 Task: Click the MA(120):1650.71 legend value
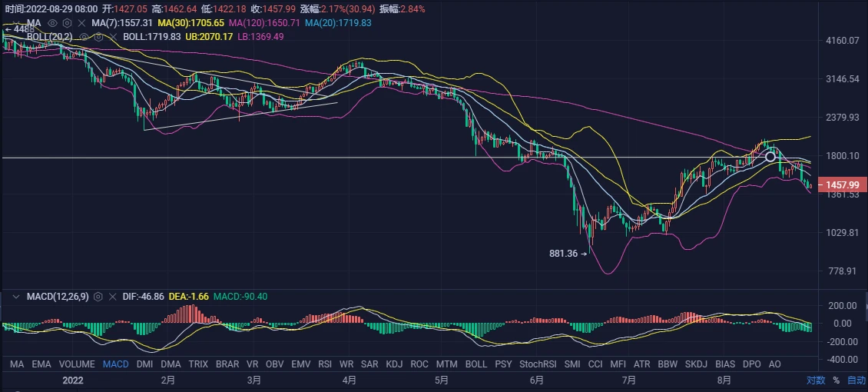[264, 23]
